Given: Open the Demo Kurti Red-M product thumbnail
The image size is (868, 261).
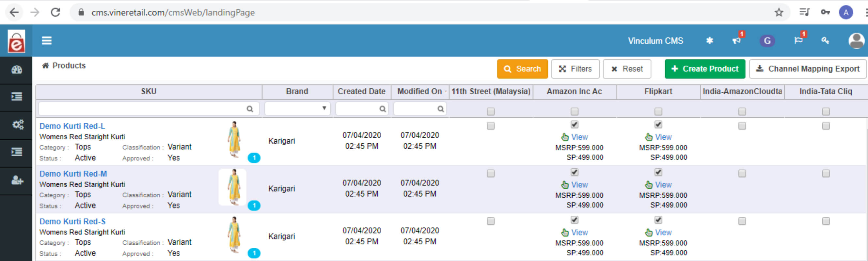Looking at the screenshot, I should [x=233, y=187].
